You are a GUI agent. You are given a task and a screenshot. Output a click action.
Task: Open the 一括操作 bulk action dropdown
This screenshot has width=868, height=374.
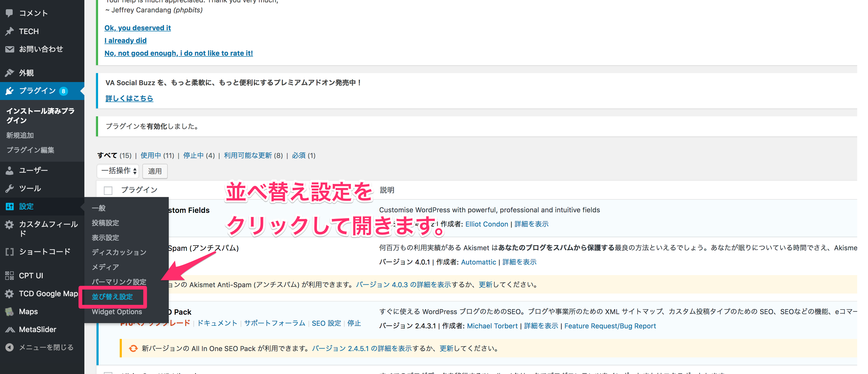(x=118, y=171)
